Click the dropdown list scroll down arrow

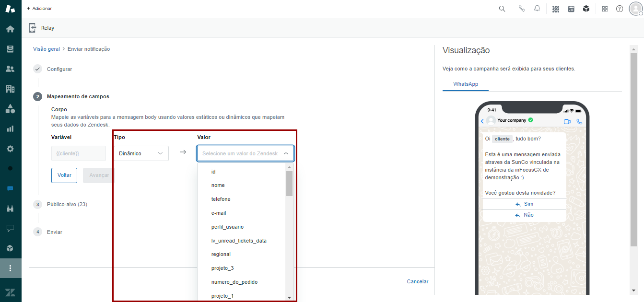[289, 297]
